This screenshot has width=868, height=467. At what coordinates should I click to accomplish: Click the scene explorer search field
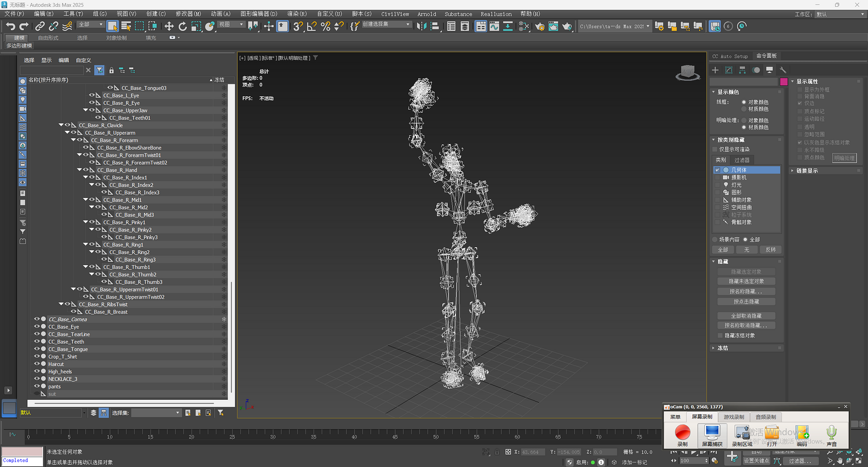[52, 70]
